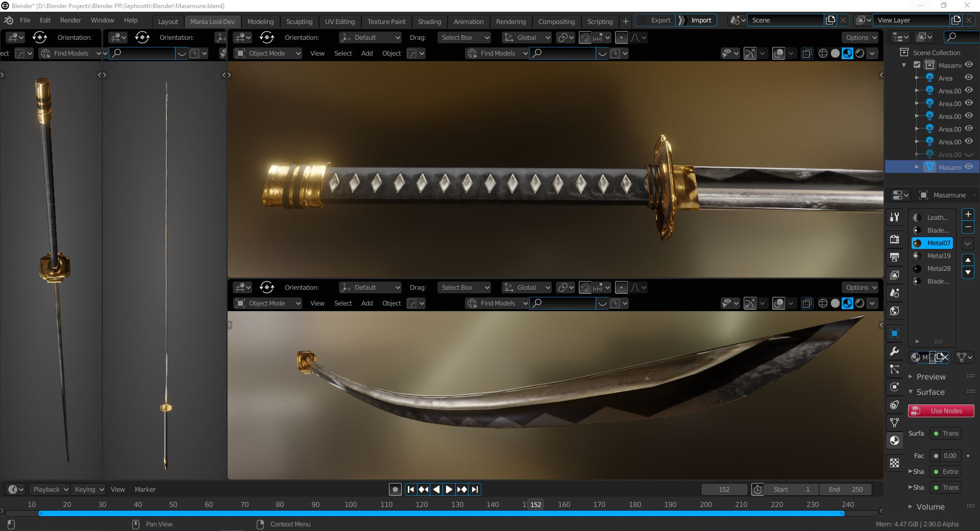Expand the Volume panel
980x531 pixels.
(x=930, y=507)
